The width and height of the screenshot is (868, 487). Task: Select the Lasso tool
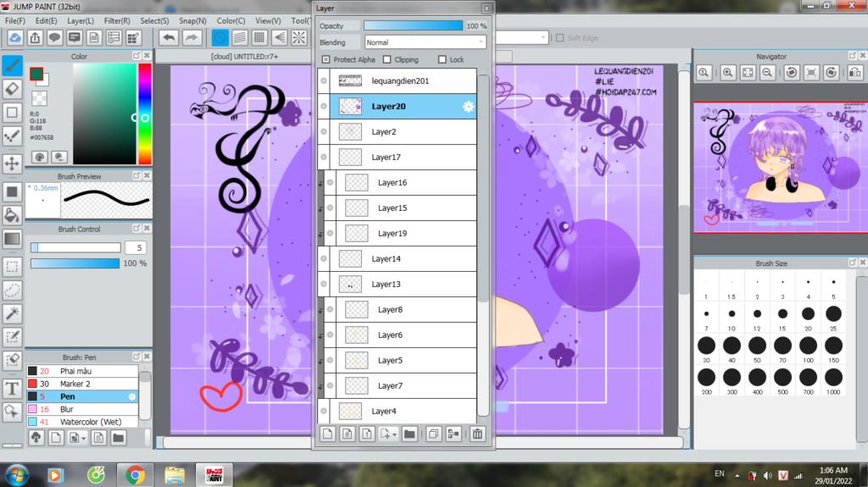click(12, 290)
